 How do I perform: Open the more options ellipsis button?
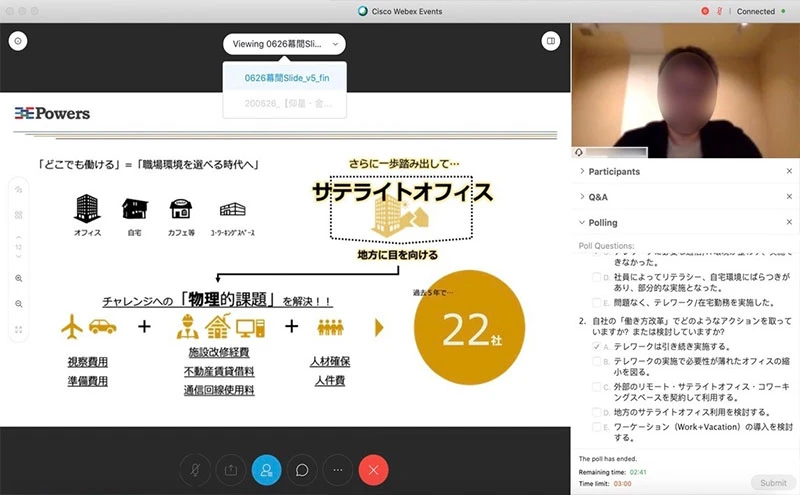click(337, 469)
